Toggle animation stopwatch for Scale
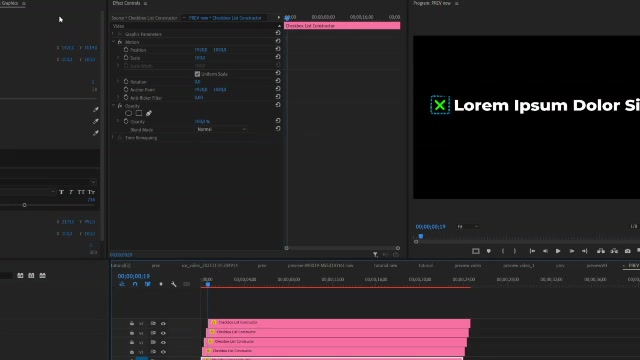Screen dimensions: 640x360 [x=126, y=58]
